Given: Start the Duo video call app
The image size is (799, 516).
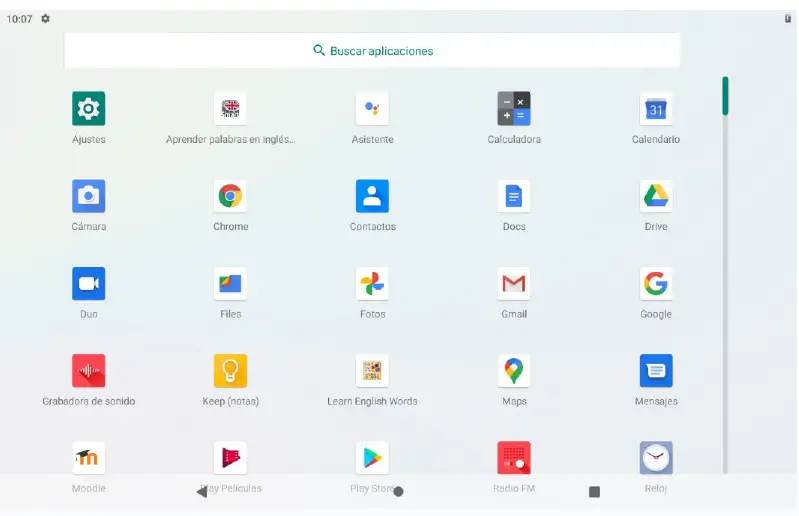Looking at the screenshot, I should click(x=89, y=284).
